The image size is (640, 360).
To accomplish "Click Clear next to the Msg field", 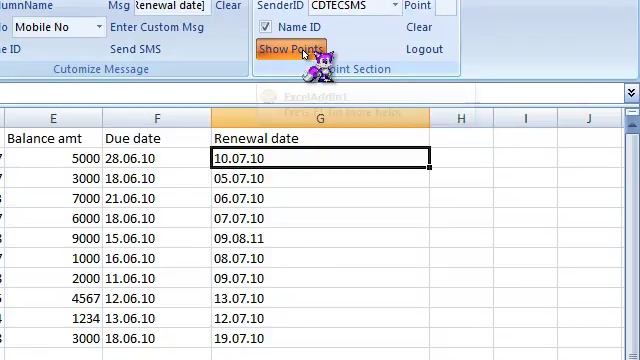I will point(228,6).
